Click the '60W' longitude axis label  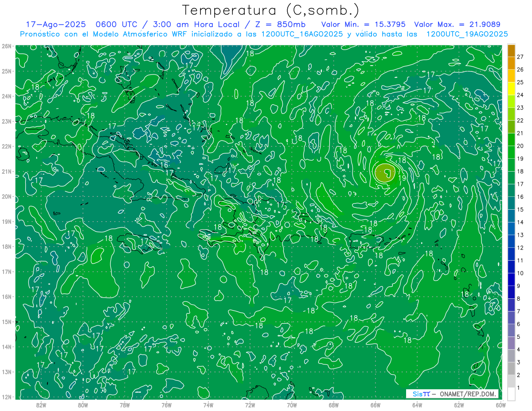click(501, 405)
